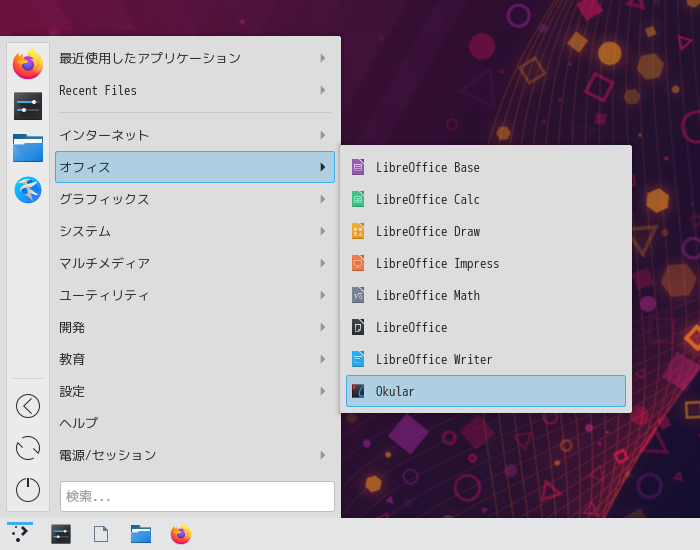
Task: Open Recent Files entry
Action: click(195, 90)
